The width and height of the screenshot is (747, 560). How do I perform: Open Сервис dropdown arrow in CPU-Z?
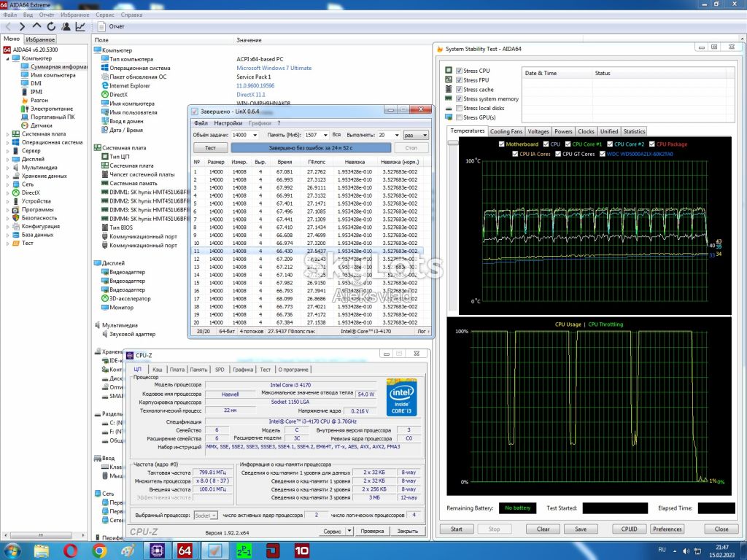(x=349, y=531)
